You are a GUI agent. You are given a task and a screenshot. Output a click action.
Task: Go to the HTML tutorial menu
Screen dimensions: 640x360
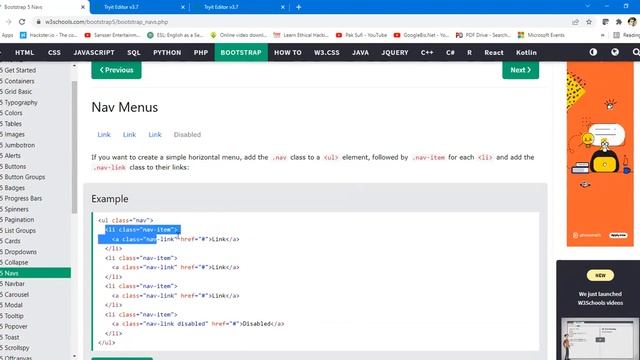pos(24,52)
